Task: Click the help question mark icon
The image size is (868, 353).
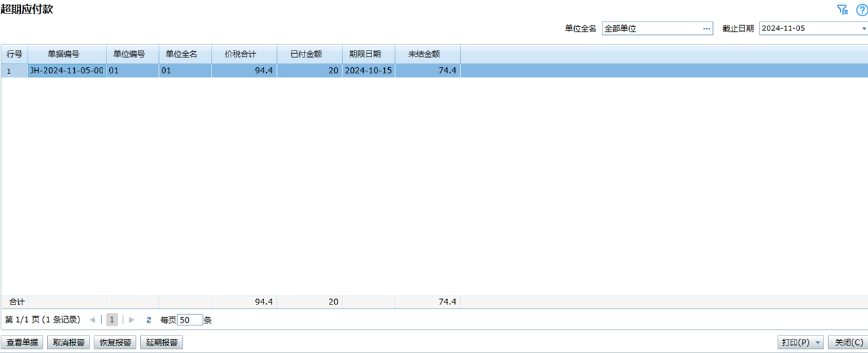Action: coord(861,9)
